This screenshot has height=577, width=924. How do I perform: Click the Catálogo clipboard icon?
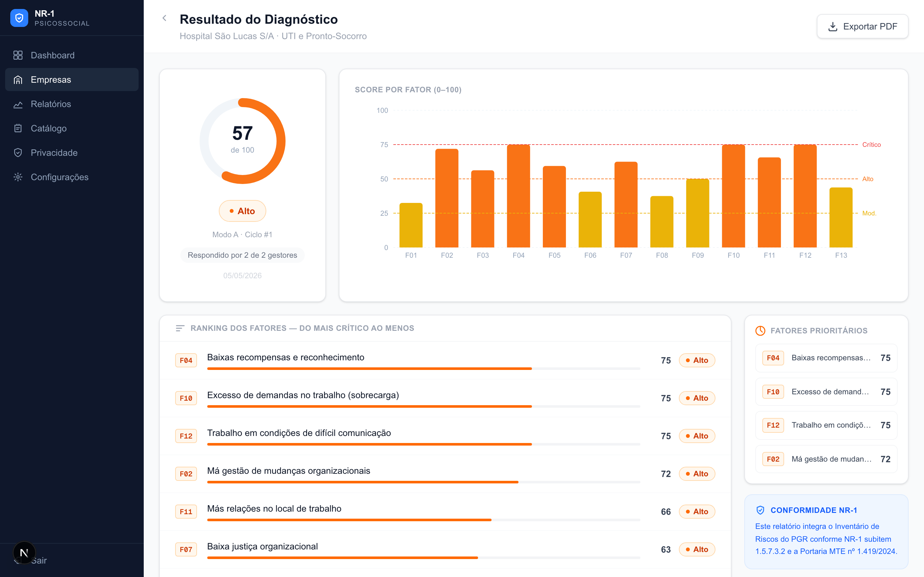18,128
